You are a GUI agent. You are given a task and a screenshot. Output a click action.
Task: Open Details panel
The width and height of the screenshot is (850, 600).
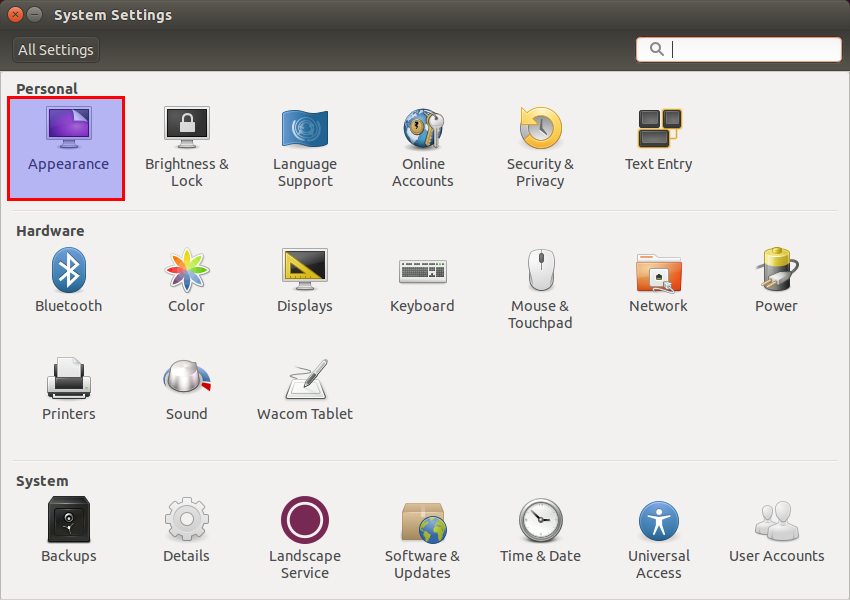(x=186, y=530)
